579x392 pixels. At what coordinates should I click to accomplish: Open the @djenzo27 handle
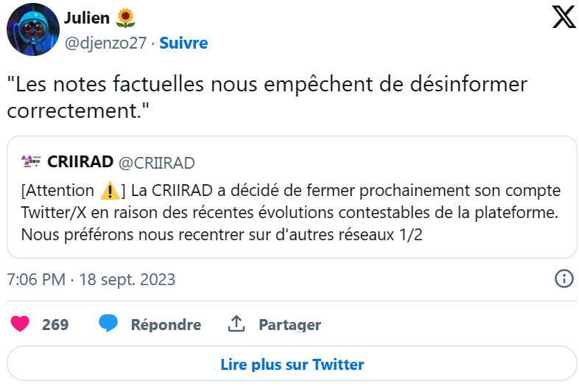pos(105,43)
